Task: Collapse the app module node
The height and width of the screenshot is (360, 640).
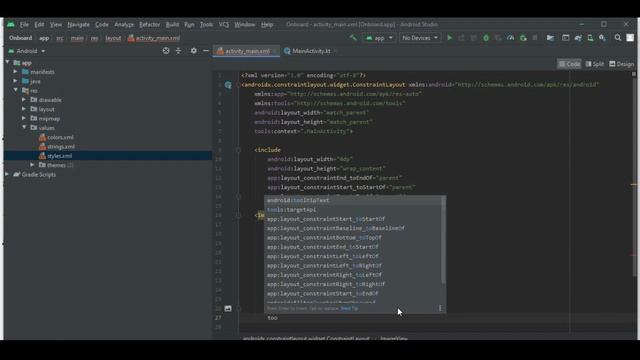Action: 7,62
